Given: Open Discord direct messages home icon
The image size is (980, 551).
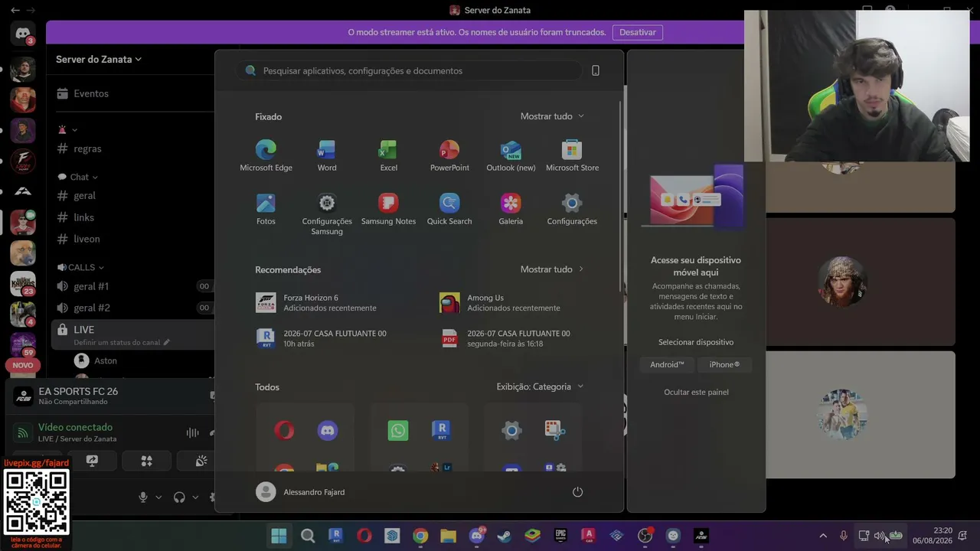Looking at the screenshot, I should pyautogui.click(x=22, y=33).
